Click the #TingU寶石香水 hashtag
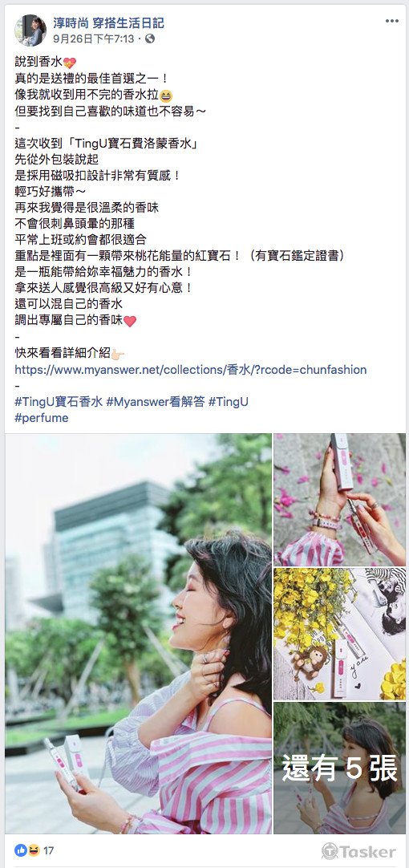This screenshot has width=409, height=868. [x=59, y=402]
